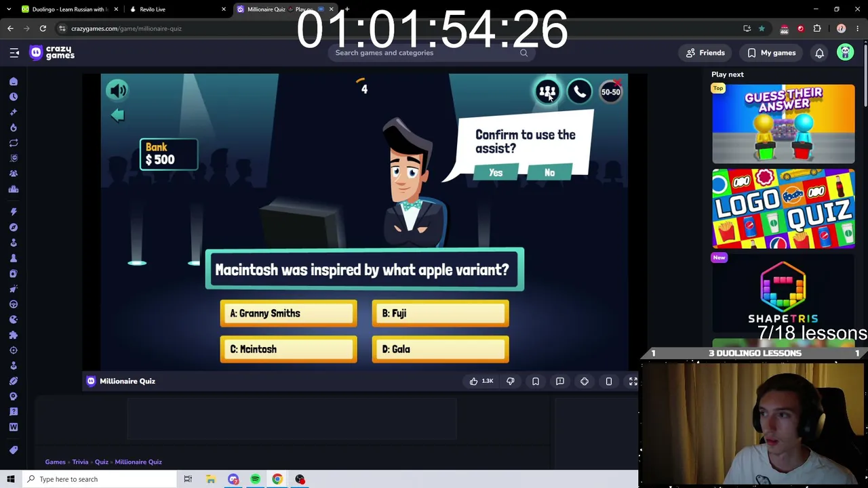Open File Explorer from the taskbar

[x=211, y=479]
